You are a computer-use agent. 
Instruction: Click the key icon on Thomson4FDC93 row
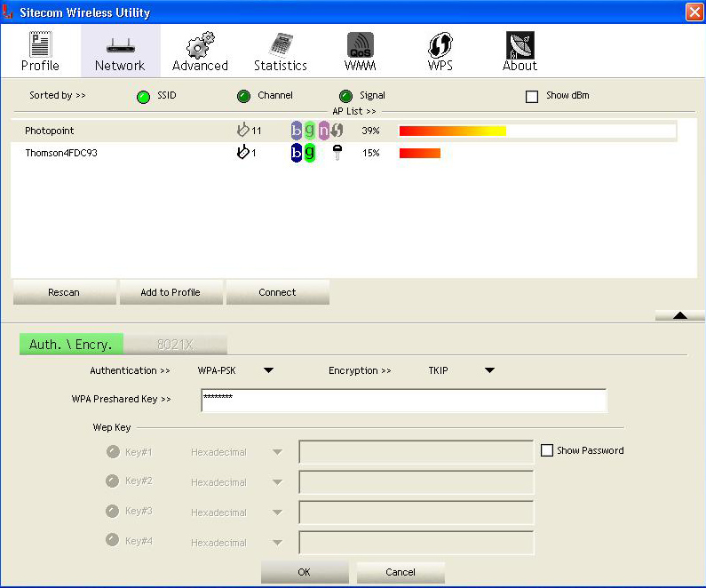coord(337,153)
